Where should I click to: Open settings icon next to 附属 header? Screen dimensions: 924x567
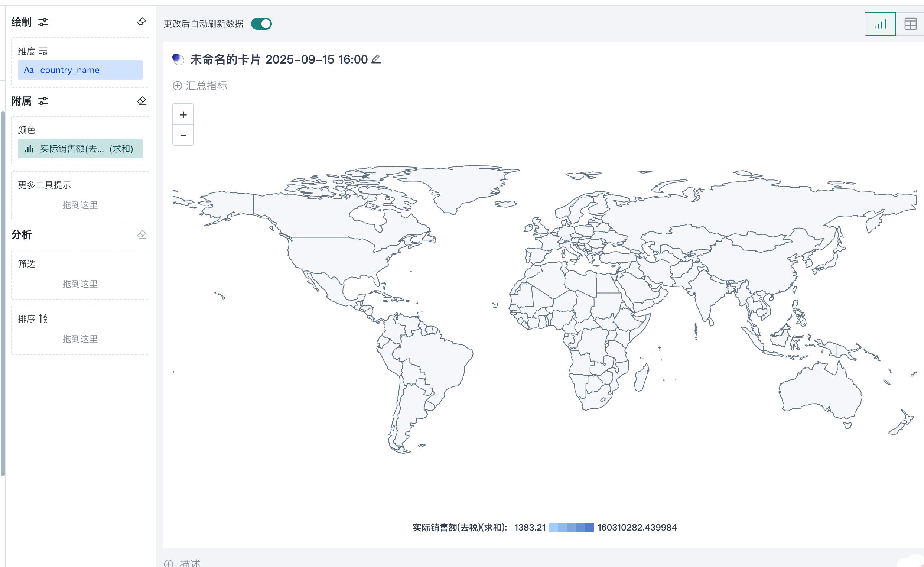[43, 101]
